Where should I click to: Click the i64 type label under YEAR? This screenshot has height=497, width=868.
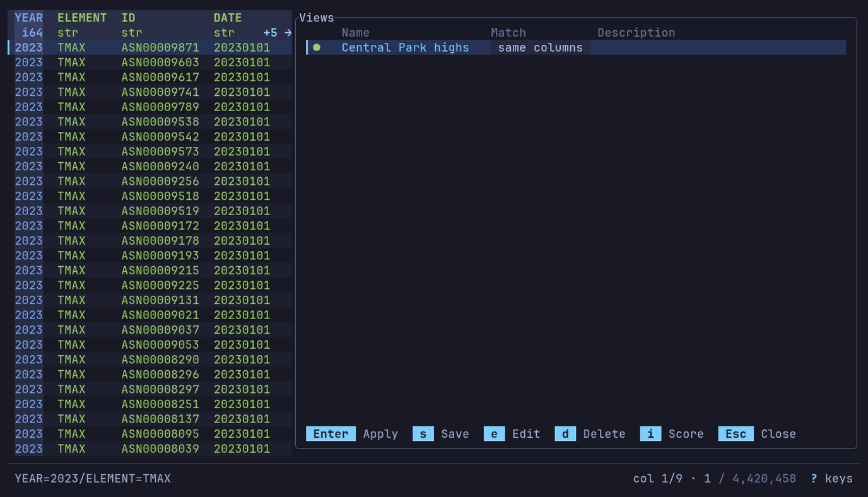(x=32, y=33)
